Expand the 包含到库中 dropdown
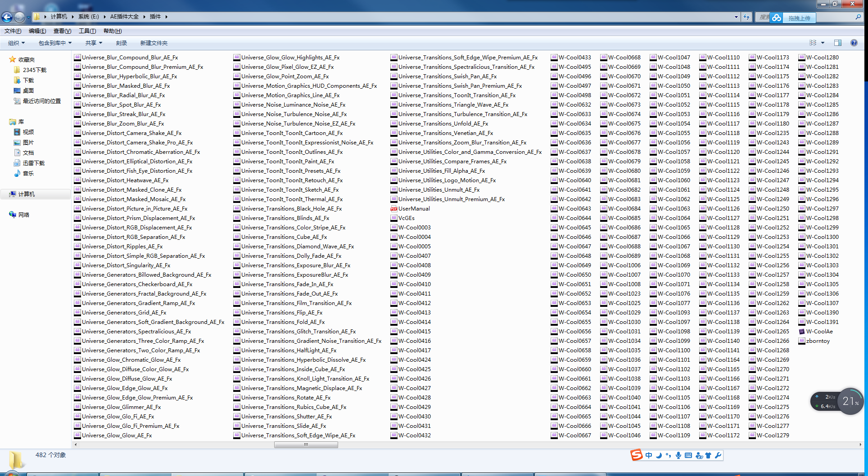The height and width of the screenshot is (476, 868). pyautogui.click(x=55, y=43)
